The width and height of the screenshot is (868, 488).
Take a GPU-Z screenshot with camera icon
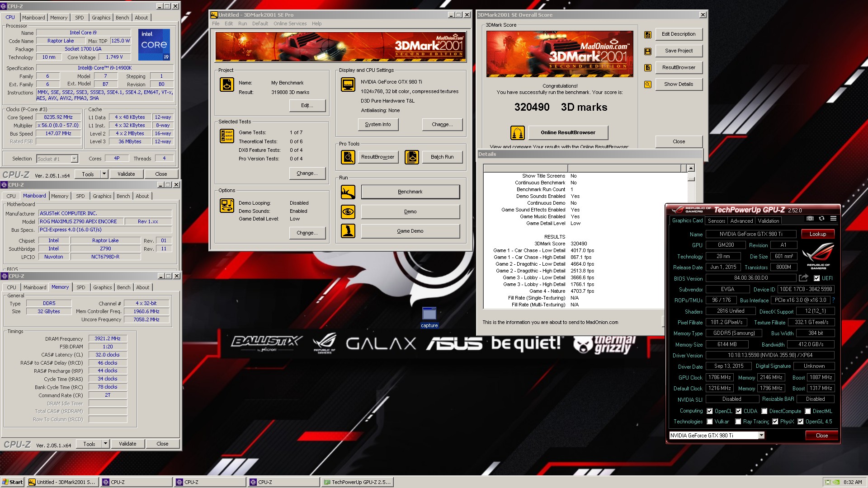click(810, 218)
